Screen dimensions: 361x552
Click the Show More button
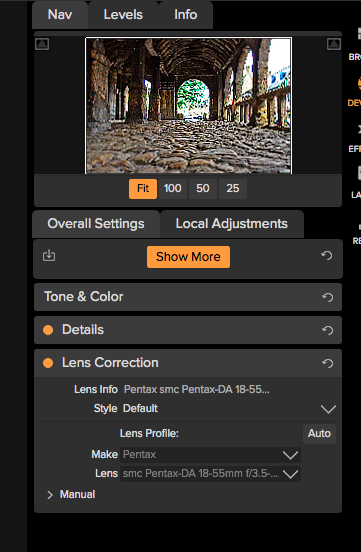(188, 257)
